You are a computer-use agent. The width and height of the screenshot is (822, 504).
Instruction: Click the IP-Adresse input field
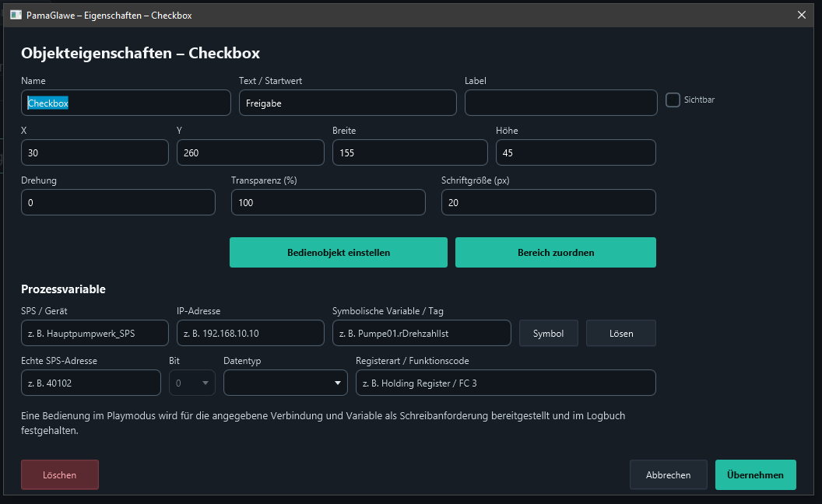click(251, 333)
